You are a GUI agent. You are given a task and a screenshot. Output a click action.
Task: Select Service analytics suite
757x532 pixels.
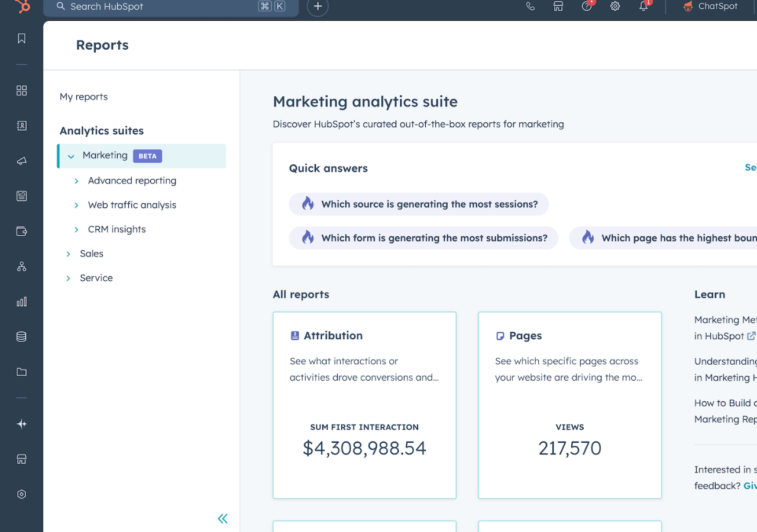96,278
